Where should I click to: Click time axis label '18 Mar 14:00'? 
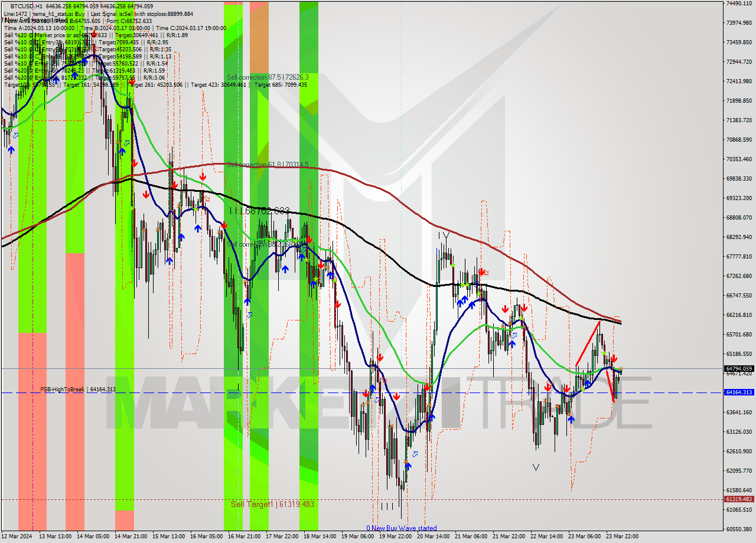[320, 536]
